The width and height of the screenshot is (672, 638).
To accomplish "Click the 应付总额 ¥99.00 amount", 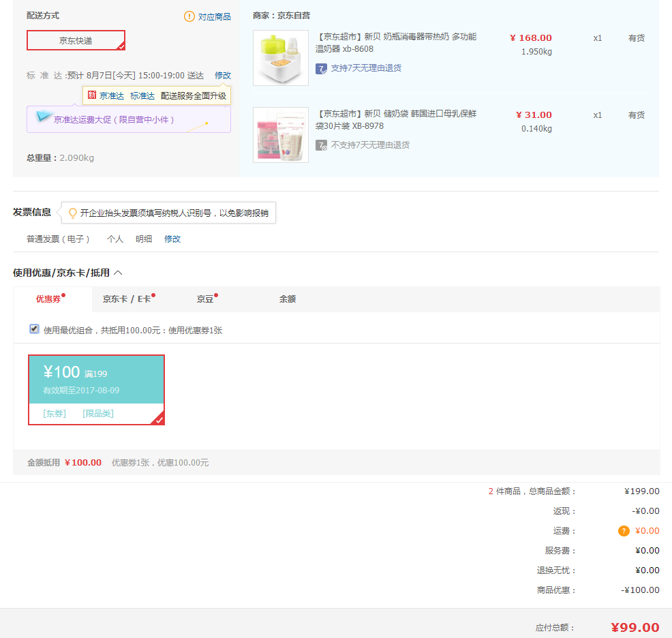I will coord(635,627).
